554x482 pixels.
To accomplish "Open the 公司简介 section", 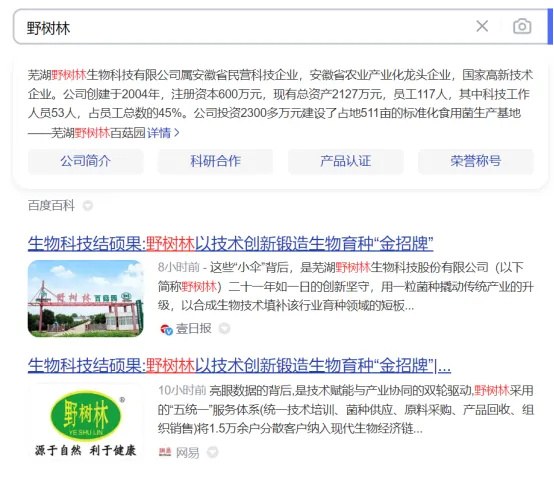I will click(x=86, y=161).
